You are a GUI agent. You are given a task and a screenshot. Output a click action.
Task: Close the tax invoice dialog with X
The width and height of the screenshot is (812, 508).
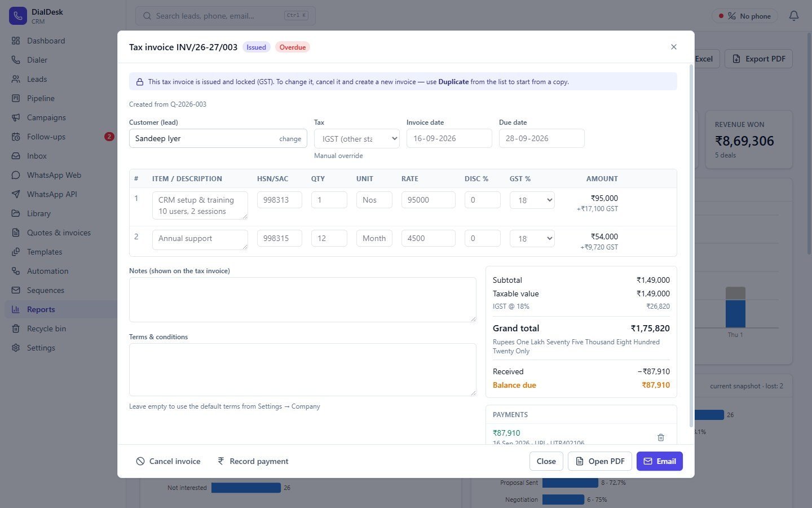click(x=674, y=47)
